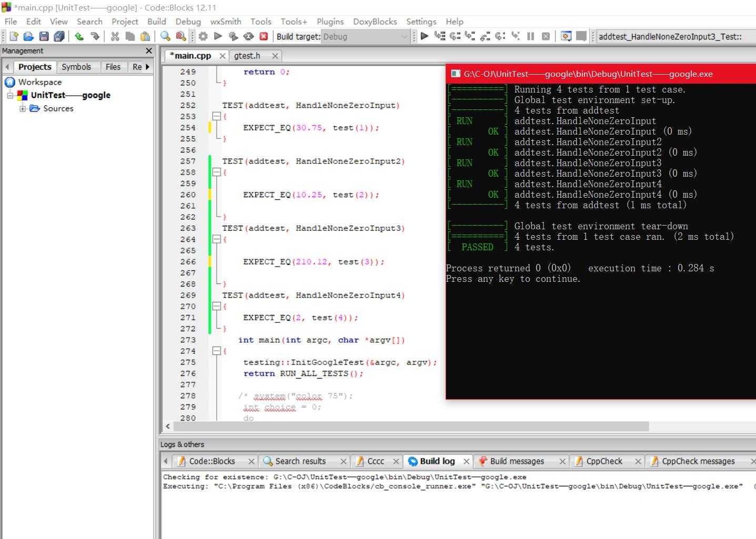Click the Save all files icon
Screen dimensions: 756x539
[59, 36]
